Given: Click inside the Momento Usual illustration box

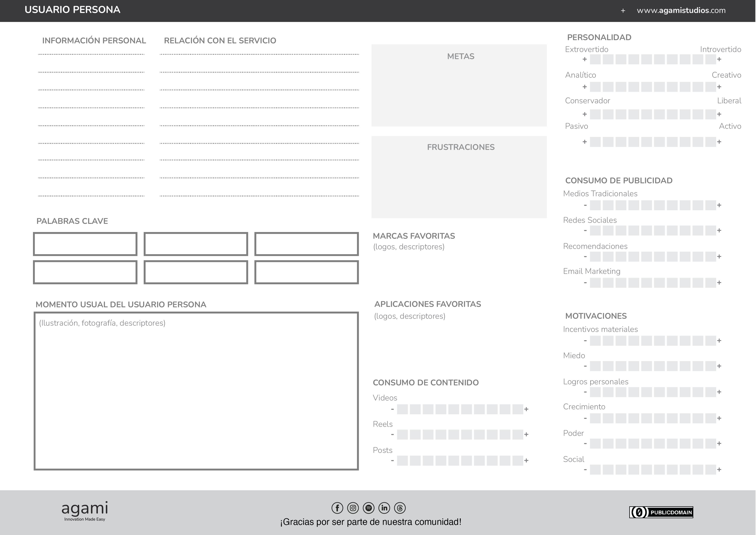Looking at the screenshot, I should (x=196, y=391).
